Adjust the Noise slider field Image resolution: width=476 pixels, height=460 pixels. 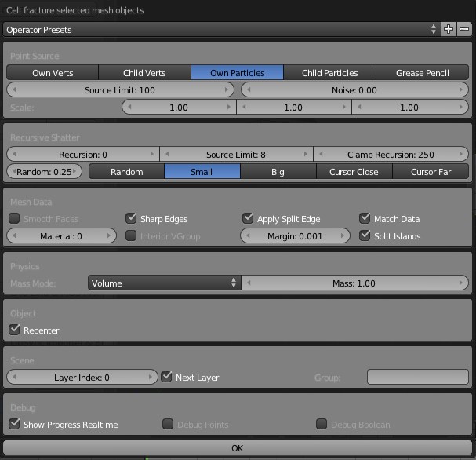(x=354, y=90)
